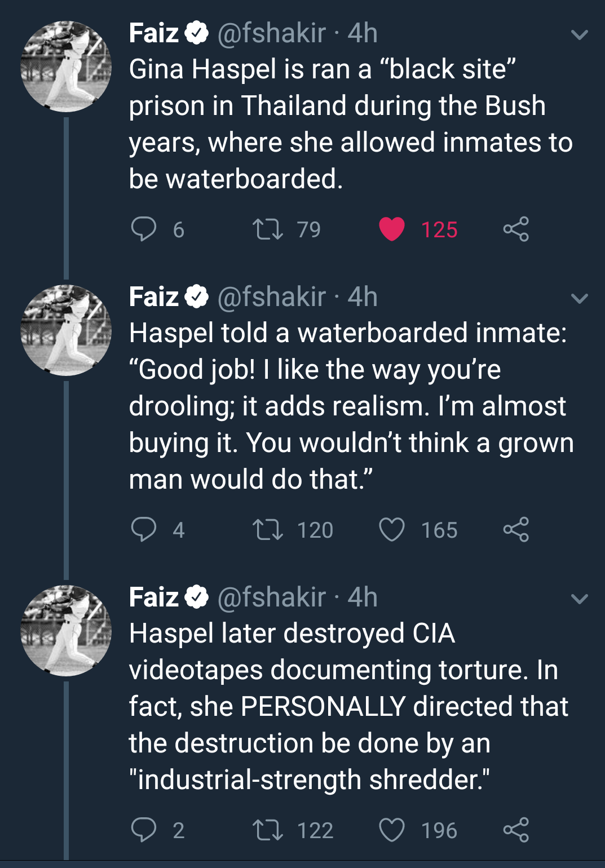605x868 pixels.
Task: Open Faiz's profile picture on first tweet
Action: click(x=66, y=67)
